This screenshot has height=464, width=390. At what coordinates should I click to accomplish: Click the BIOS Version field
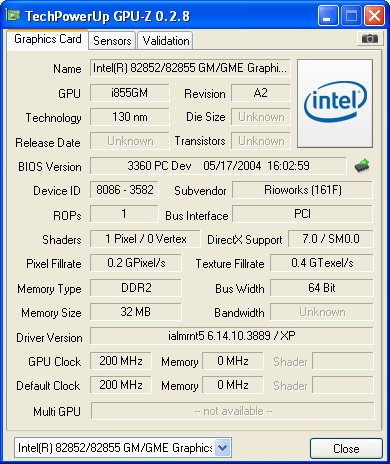point(218,166)
